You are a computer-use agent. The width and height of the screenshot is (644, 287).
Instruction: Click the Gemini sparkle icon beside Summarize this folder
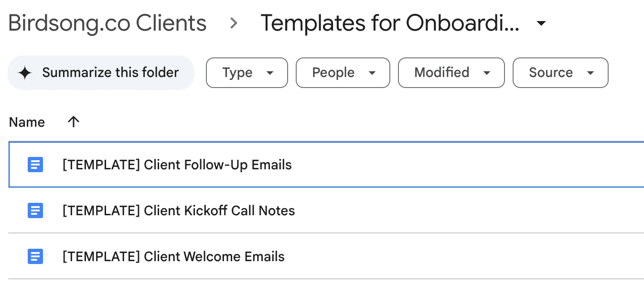25,73
